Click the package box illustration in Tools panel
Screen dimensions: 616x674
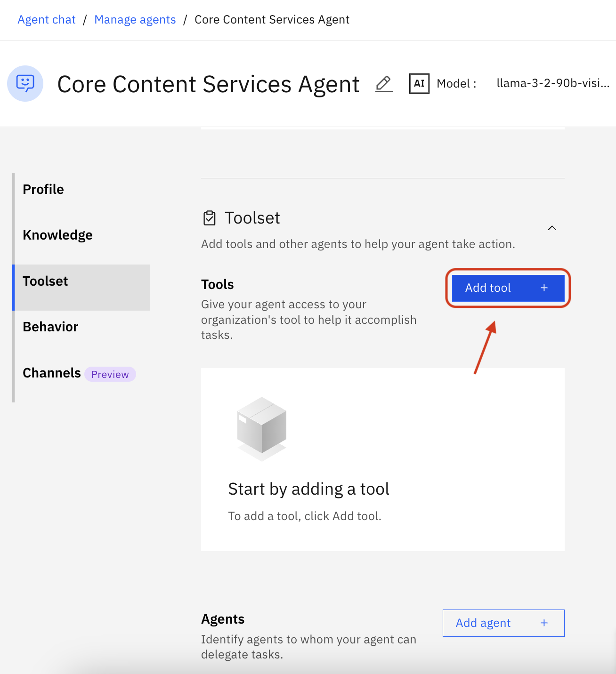261,427
